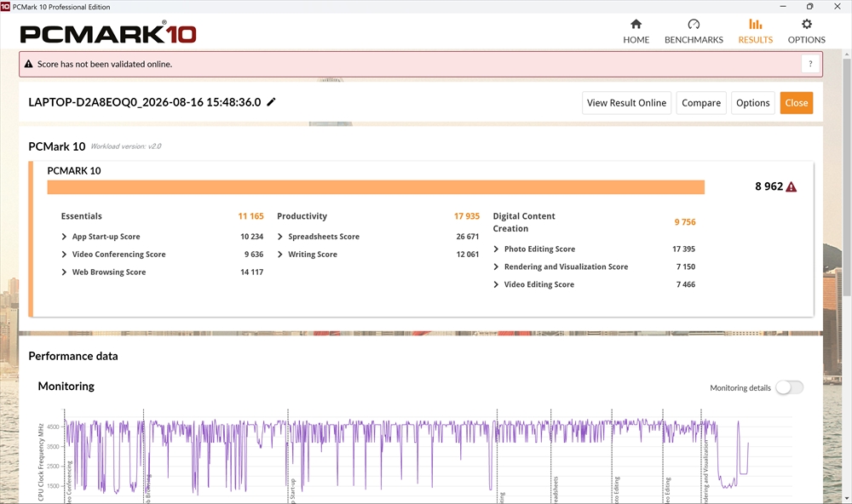Image resolution: width=852 pixels, height=504 pixels.
Task: Expand App Start-up Score
Action: tap(64, 237)
